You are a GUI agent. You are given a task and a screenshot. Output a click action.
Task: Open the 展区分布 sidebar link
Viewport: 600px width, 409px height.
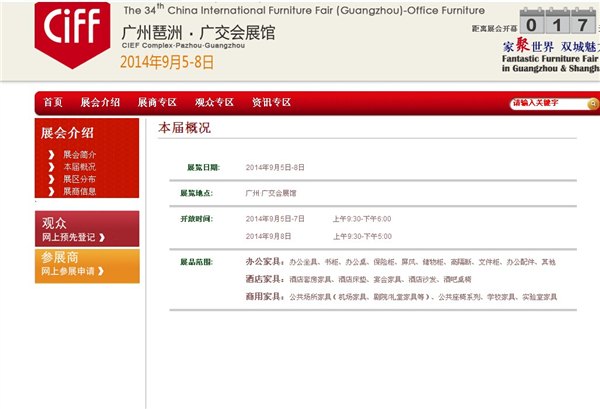(x=80, y=179)
